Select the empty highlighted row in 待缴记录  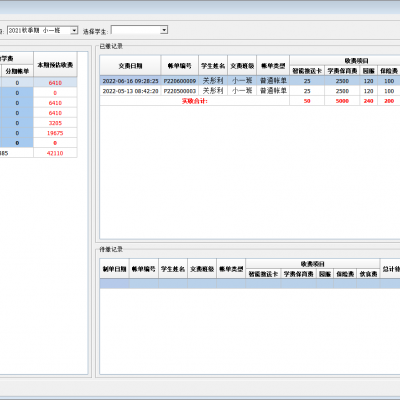(x=250, y=284)
